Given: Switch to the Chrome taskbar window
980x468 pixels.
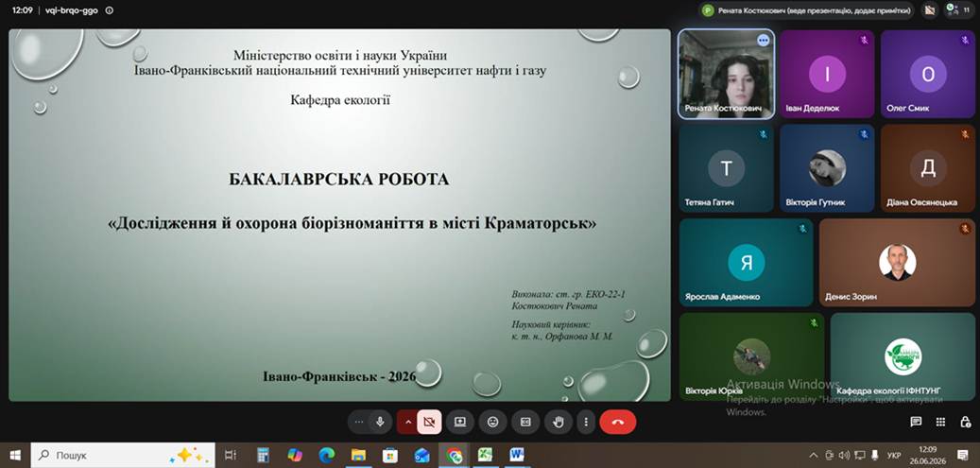Looking at the screenshot, I should click(x=454, y=456).
